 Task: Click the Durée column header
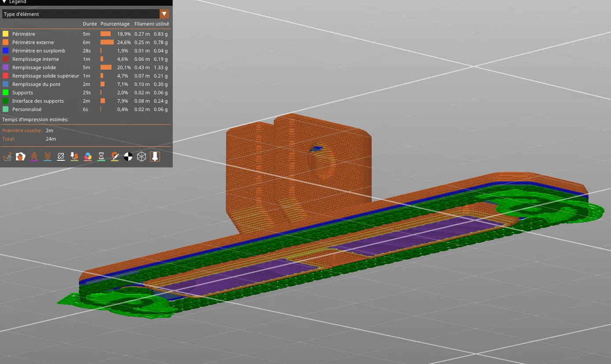tap(89, 24)
